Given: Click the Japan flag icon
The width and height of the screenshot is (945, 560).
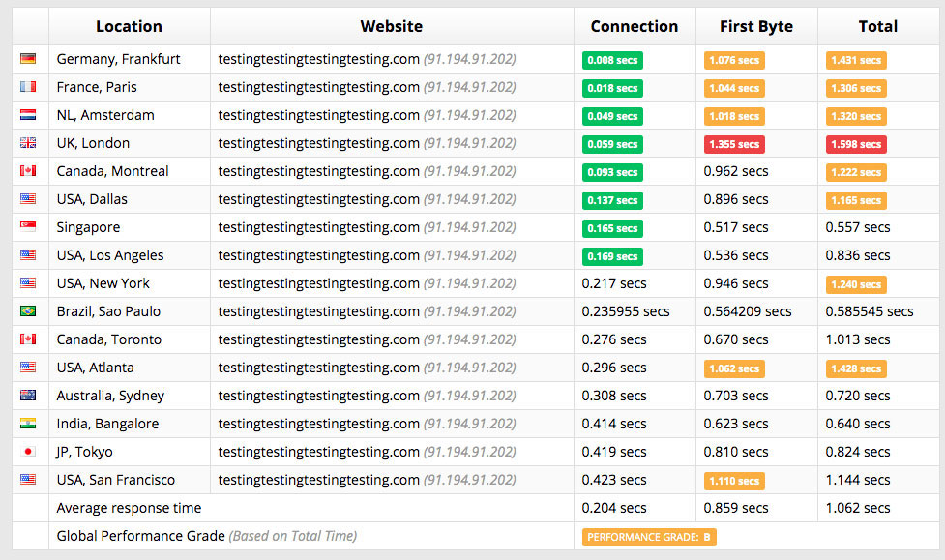Looking at the screenshot, I should click(x=28, y=452).
